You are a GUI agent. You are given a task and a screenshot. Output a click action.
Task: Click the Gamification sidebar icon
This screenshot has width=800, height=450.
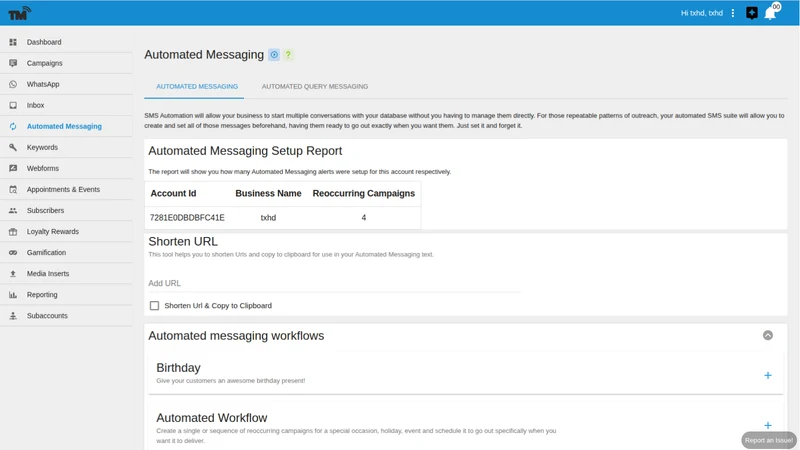coord(13,253)
